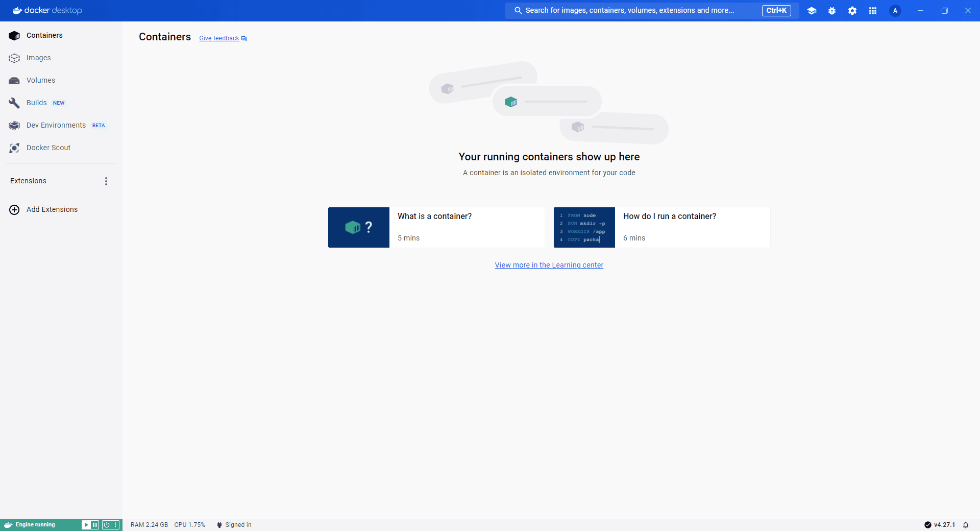Click the Builds wrench icon
Screen dimensions: 980x531
[x=14, y=103]
